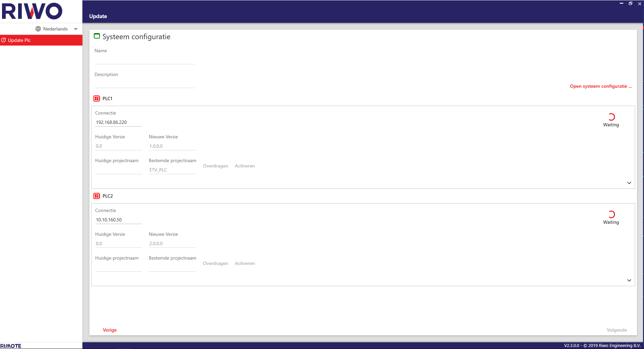Click PLC1 Nieuwe Versie field 1.0.0.0
The image size is (644, 349).
(x=172, y=146)
